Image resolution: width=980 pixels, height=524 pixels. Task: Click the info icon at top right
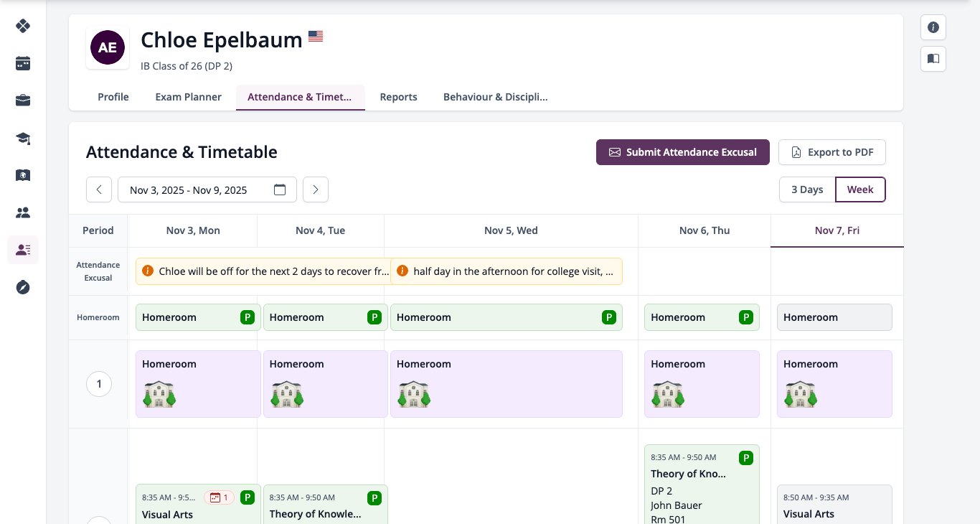933,27
